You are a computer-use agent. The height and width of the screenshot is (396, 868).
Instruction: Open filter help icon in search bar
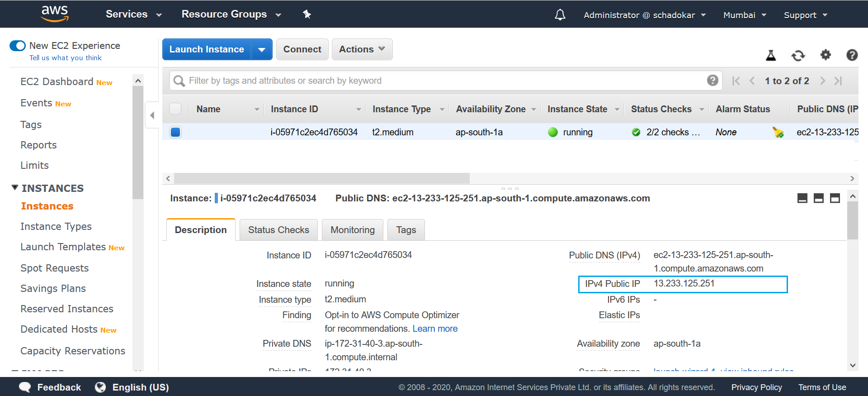click(712, 80)
